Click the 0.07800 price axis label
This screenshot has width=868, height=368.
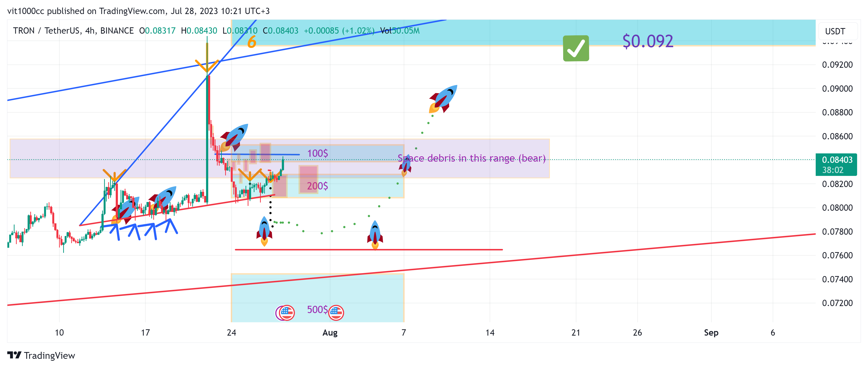pos(837,232)
